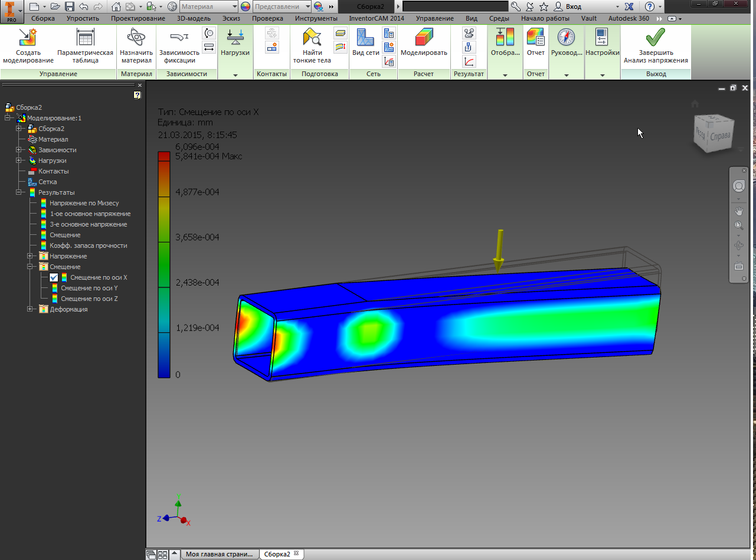Click the favorites star icon in title bar

pyautogui.click(x=544, y=6)
